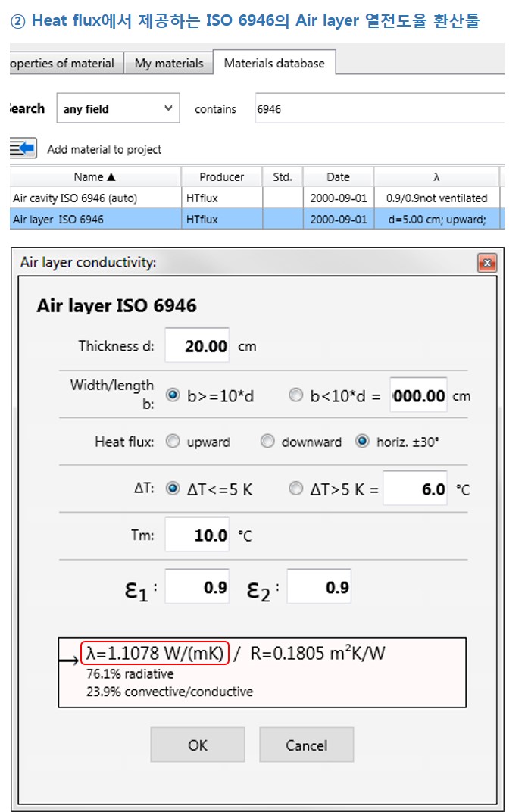The image size is (528, 812).
Task: Close the Air layer conductivity dialog
Action: click(486, 263)
